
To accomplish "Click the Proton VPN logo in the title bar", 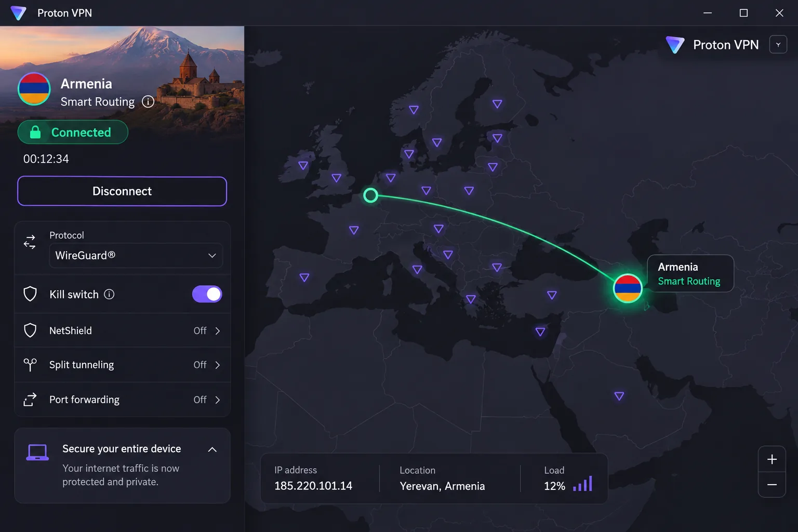I will click(18, 13).
